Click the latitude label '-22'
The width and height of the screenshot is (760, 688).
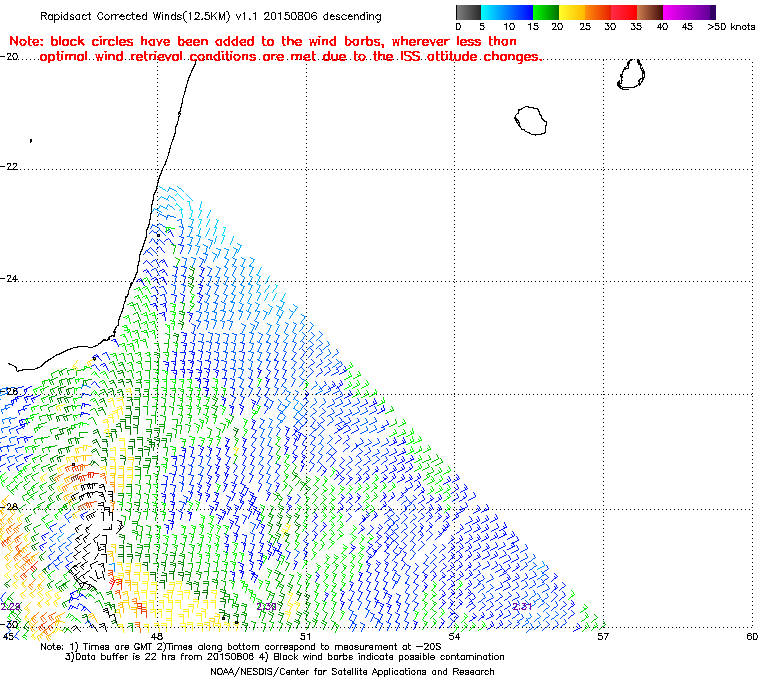point(10,166)
